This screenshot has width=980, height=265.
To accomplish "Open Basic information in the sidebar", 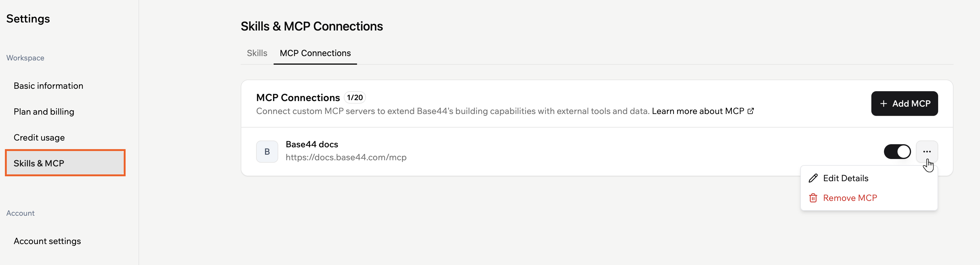I will point(48,86).
